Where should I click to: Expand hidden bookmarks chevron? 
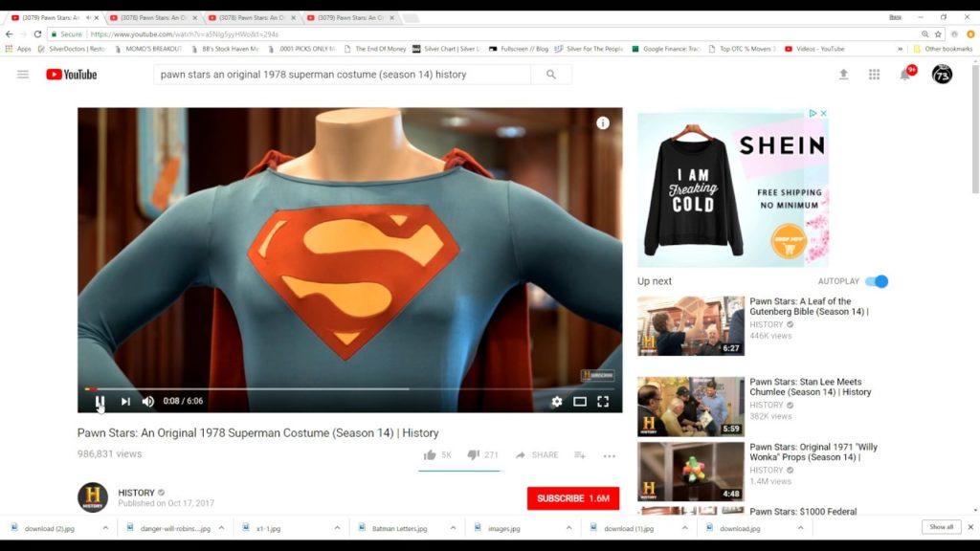(900, 49)
